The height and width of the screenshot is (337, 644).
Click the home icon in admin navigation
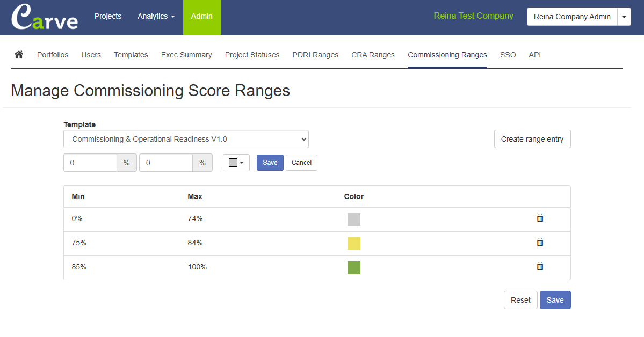click(19, 55)
